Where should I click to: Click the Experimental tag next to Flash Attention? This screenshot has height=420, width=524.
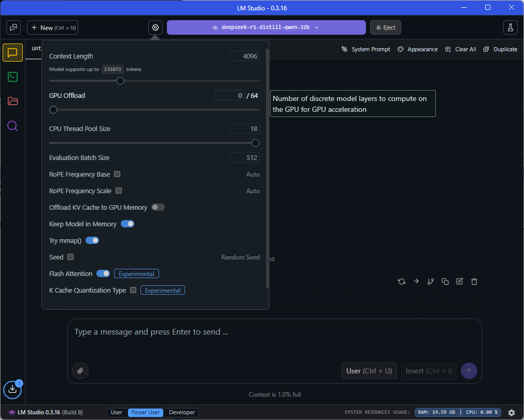136,274
